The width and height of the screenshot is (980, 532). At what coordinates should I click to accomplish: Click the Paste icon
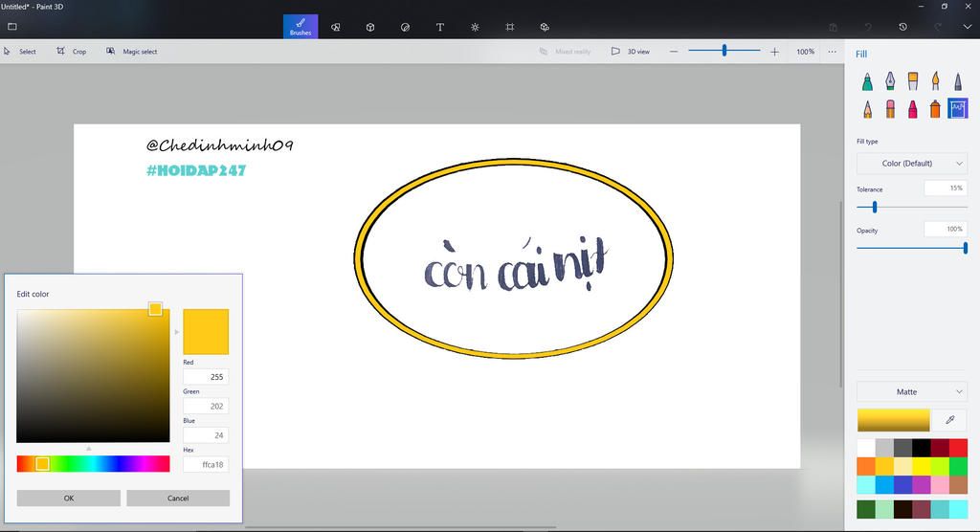pos(834,27)
